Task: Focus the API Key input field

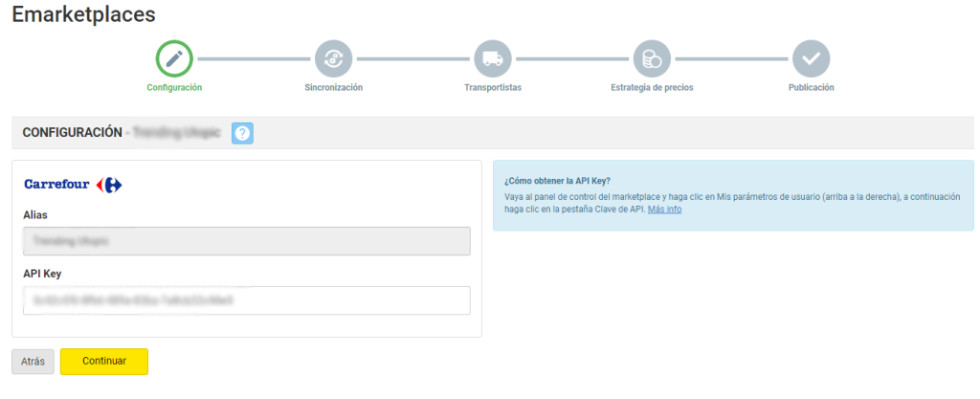Action: (x=246, y=300)
